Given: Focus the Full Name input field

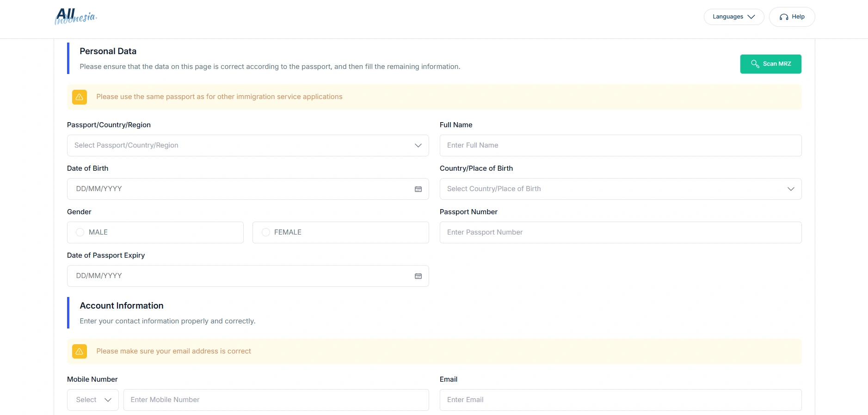Looking at the screenshot, I should 620,145.
